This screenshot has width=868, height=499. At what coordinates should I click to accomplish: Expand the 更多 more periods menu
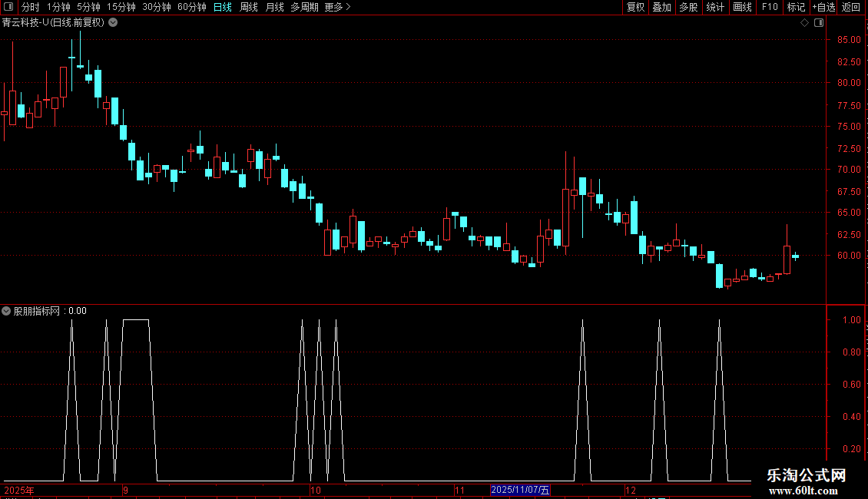[x=338, y=7]
